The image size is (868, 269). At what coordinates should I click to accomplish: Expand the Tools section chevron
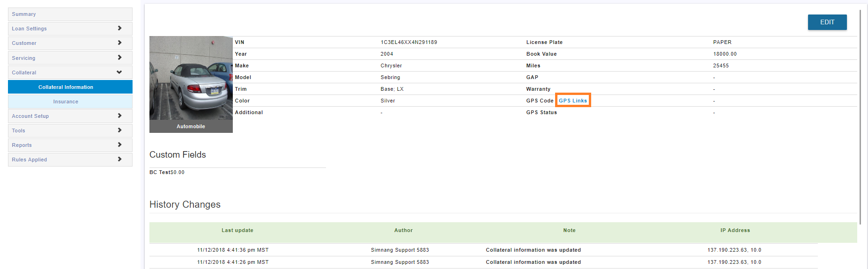click(x=119, y=130)
